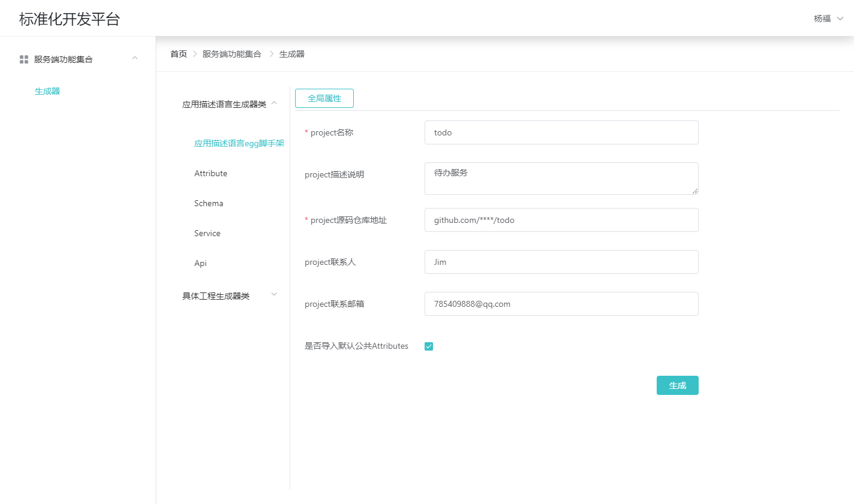Viewport: 854px width, 504px height.
Task: Click 生成器 breadcrumb item
Action: pyautogui.click(x=292, y=54)
